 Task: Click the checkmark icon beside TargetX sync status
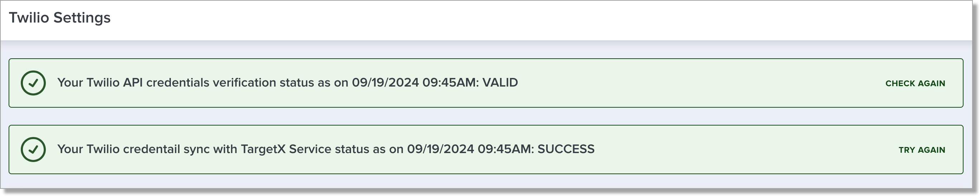point(33,149)
